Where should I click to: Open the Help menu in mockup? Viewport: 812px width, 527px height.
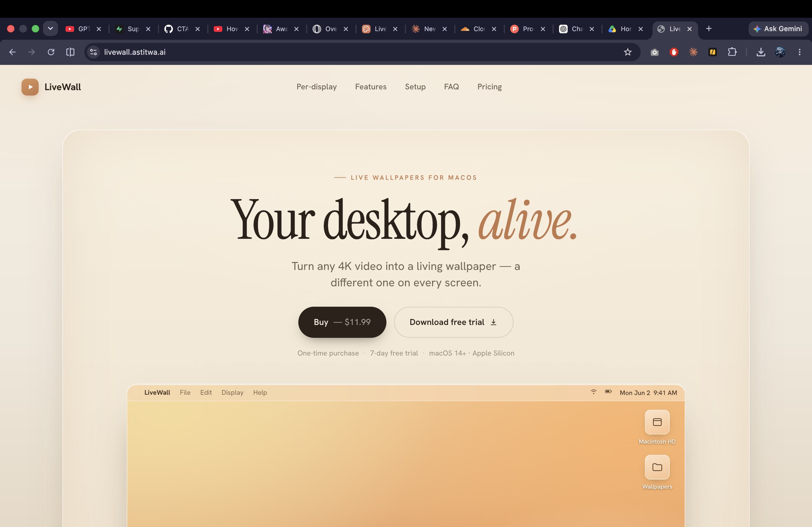(260, 392)
